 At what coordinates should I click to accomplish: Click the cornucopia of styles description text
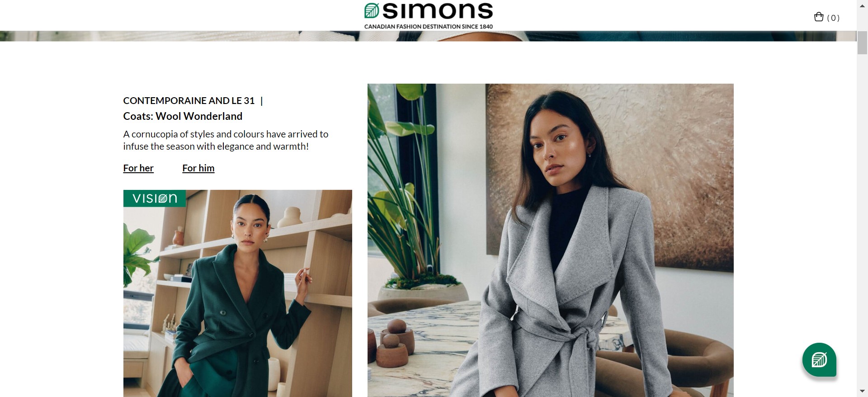coord(226,140)
